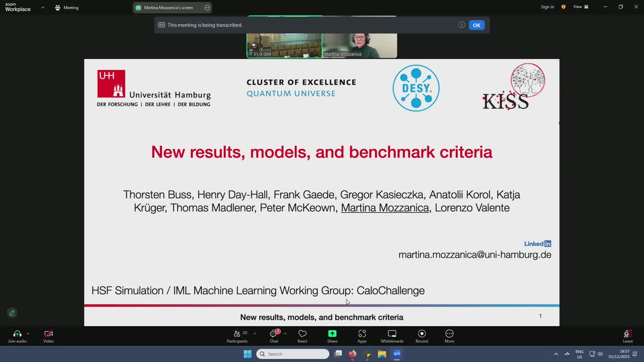
Task: Open the View layout menu
Action: click(581, 7)
